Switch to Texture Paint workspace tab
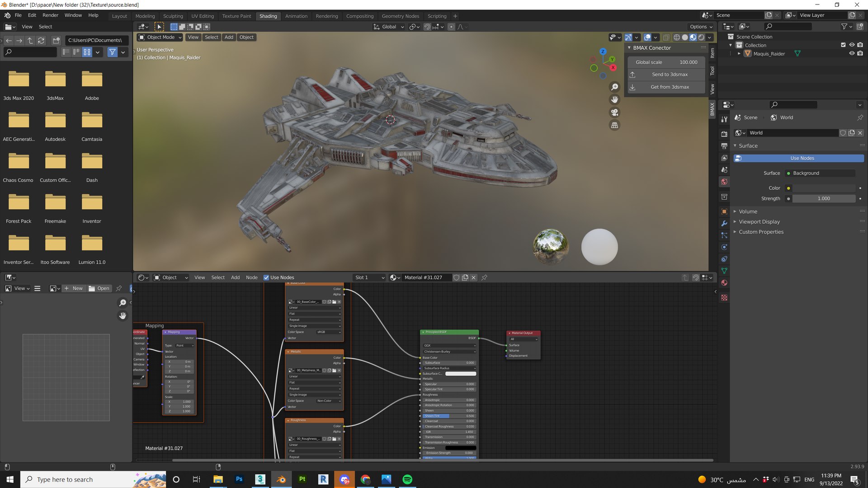Image resolution: width=868 pixels, height=488 pixels. click(x=236, y=16)
